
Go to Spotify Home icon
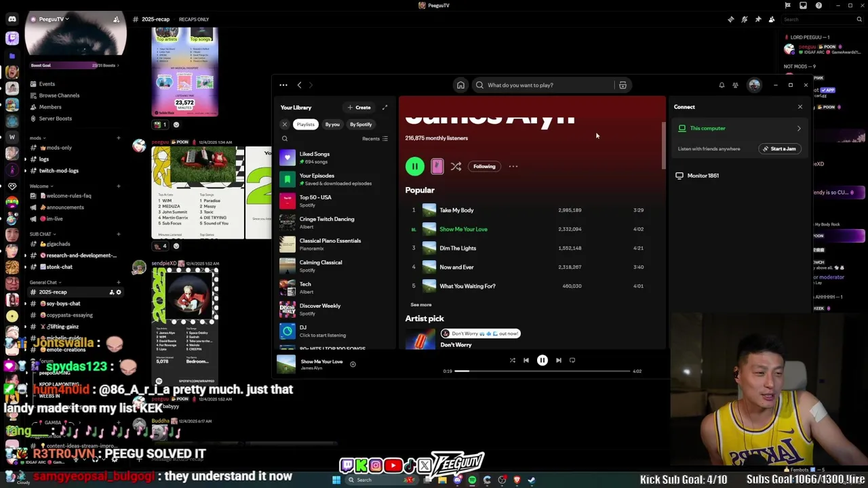click(x=460, y=85)
